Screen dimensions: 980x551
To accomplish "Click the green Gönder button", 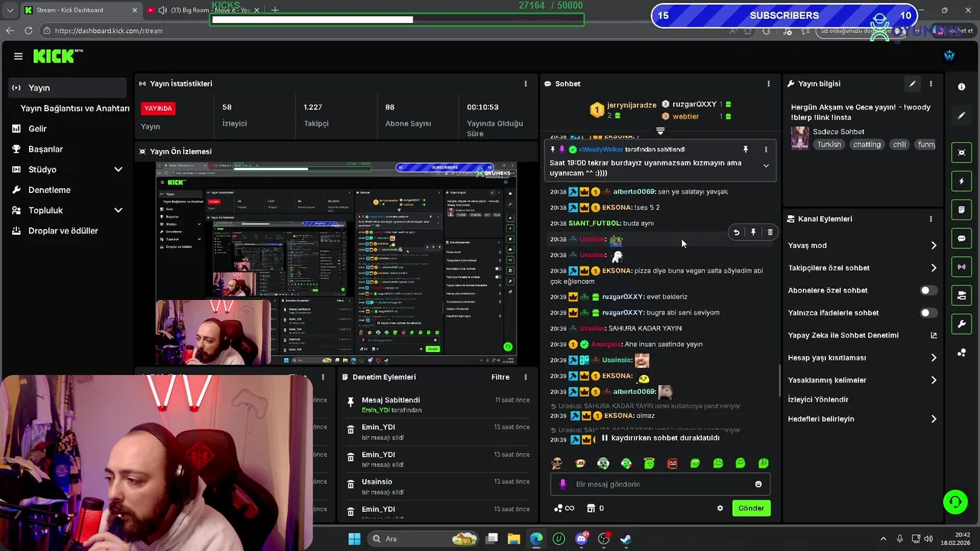I will 751,508.
